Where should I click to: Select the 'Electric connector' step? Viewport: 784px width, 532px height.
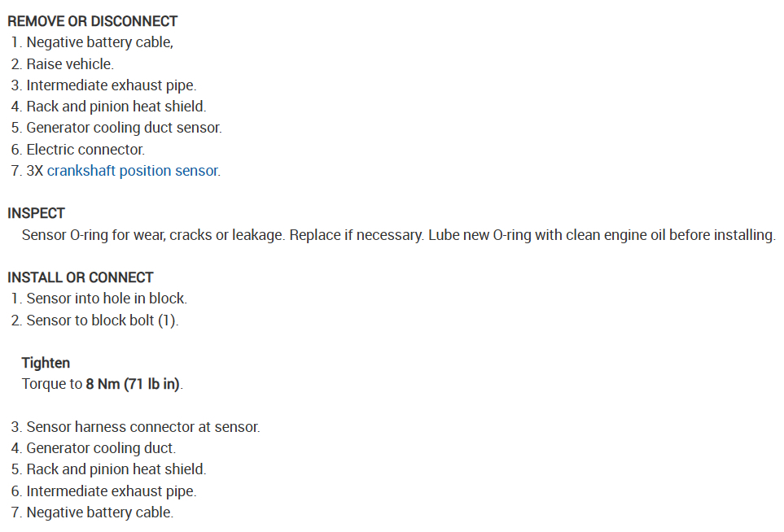pos(85,150)
